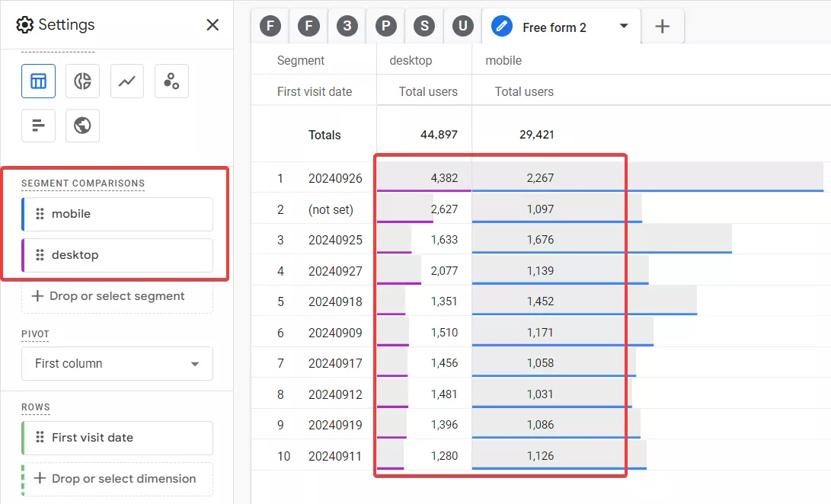Close the Settings panel
831x504 pixels.
(213, 25)
